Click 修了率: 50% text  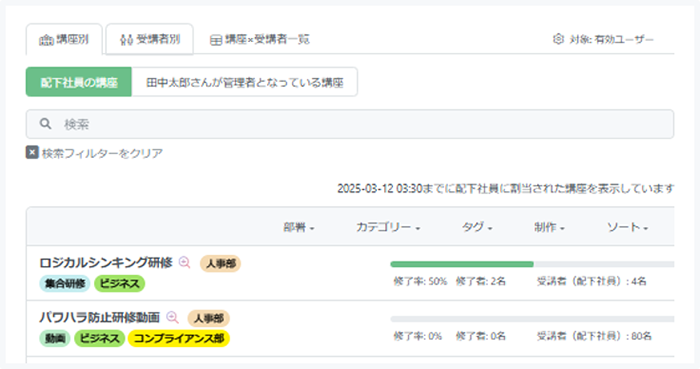coord(420,282)
